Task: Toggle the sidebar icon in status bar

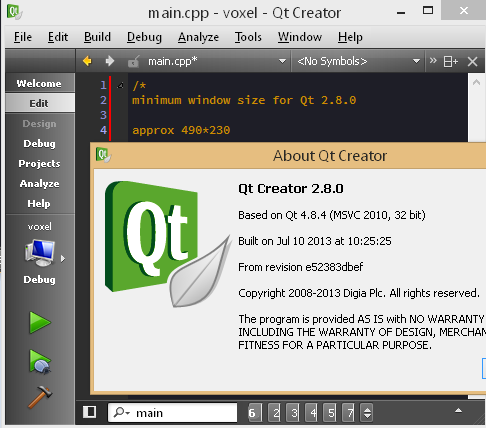Action: [90, 412]
